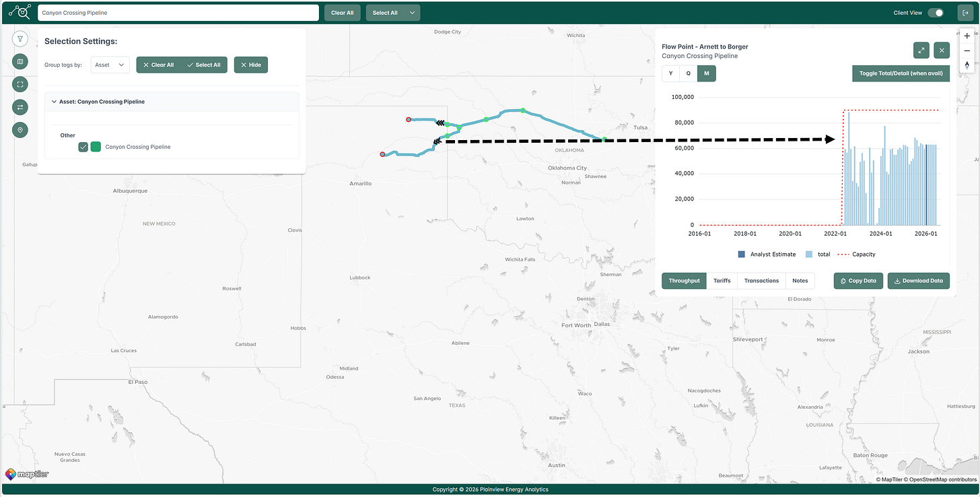The height and width of the screenshot is (497, 980).
Task: Click the Albuquerque map label
Action: 130,191
